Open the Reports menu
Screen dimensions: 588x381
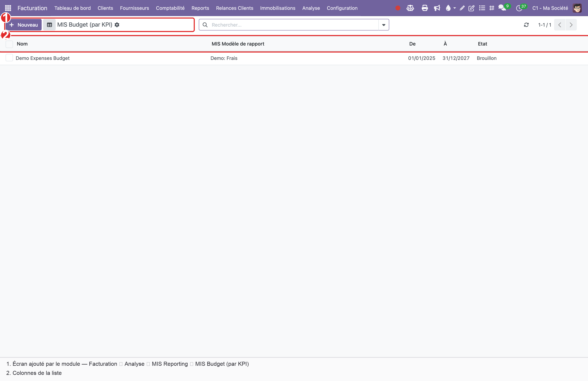[x=200, y=8]
